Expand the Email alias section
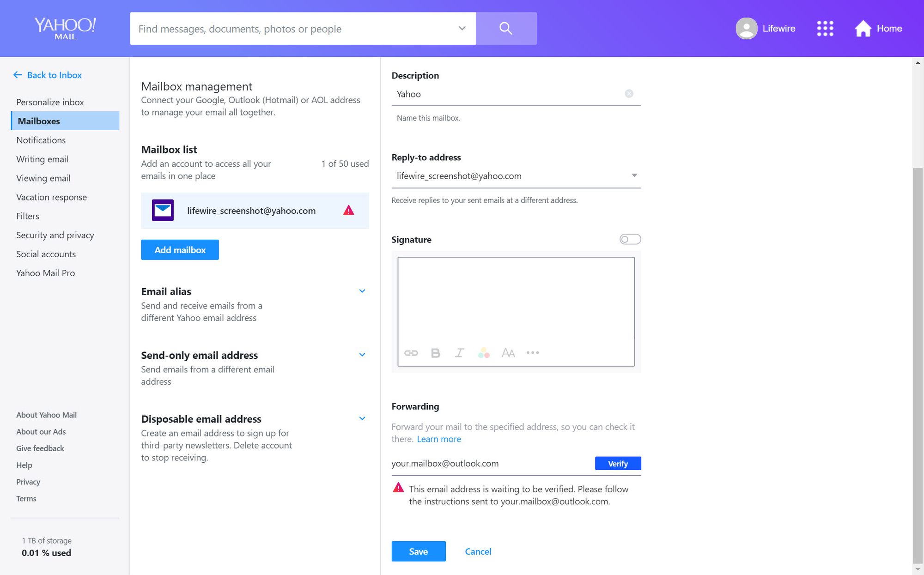 pyautogui.click(x=362, y=291)
